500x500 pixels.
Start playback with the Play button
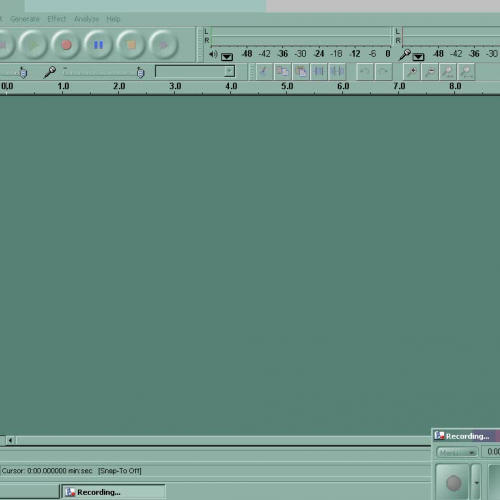pyautogui.click(x=33, y=45)
